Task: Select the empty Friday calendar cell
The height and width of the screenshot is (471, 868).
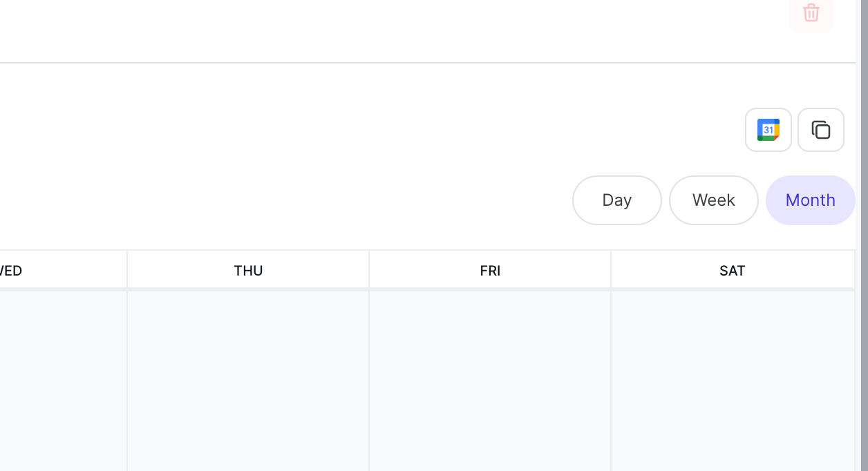Action: pos(490,381)
